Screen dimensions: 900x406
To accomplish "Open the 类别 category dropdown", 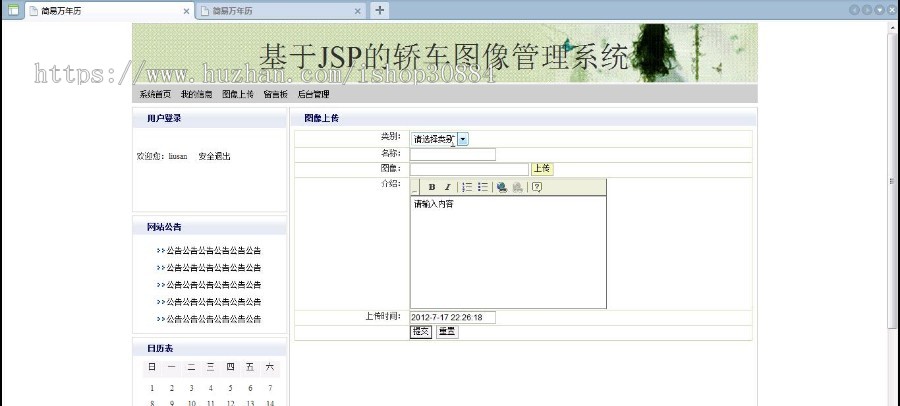I will click(x=463, y=139).
